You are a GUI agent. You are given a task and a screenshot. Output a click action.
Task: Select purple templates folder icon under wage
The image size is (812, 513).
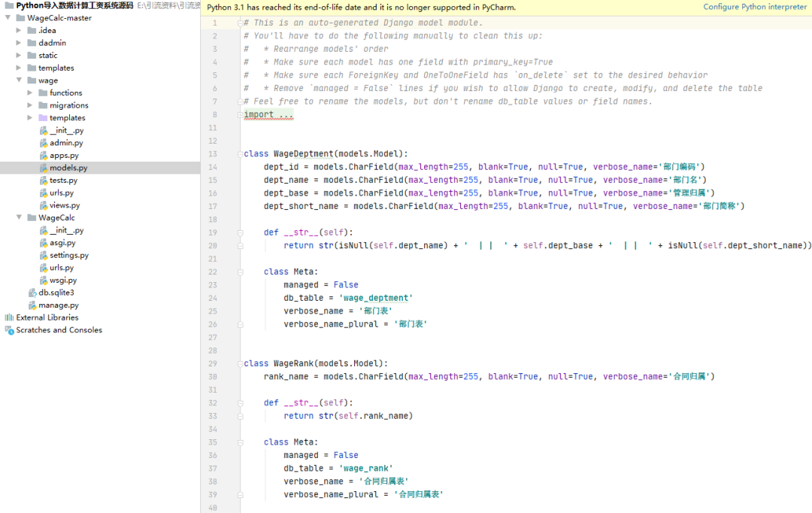tap(43, 117)
